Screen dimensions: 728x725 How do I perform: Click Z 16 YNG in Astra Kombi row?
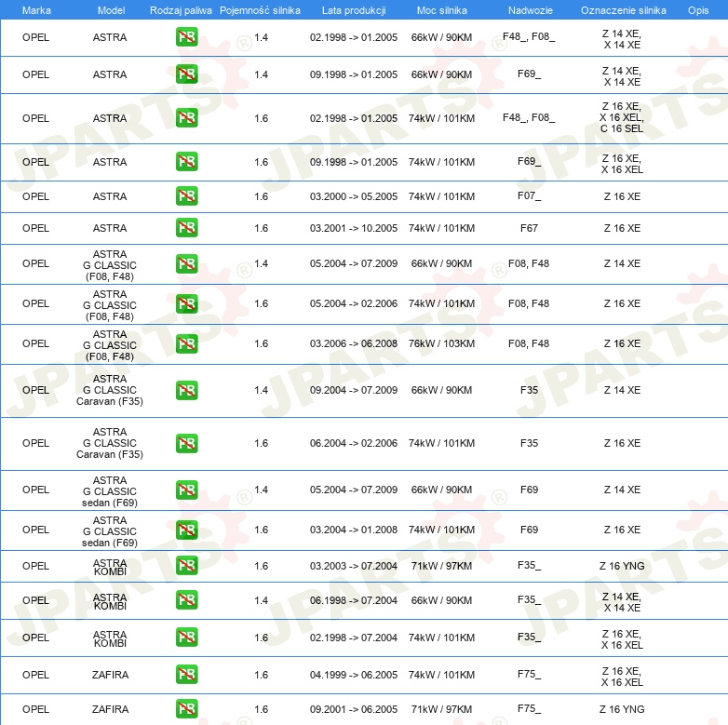click(x=622, y=566)
